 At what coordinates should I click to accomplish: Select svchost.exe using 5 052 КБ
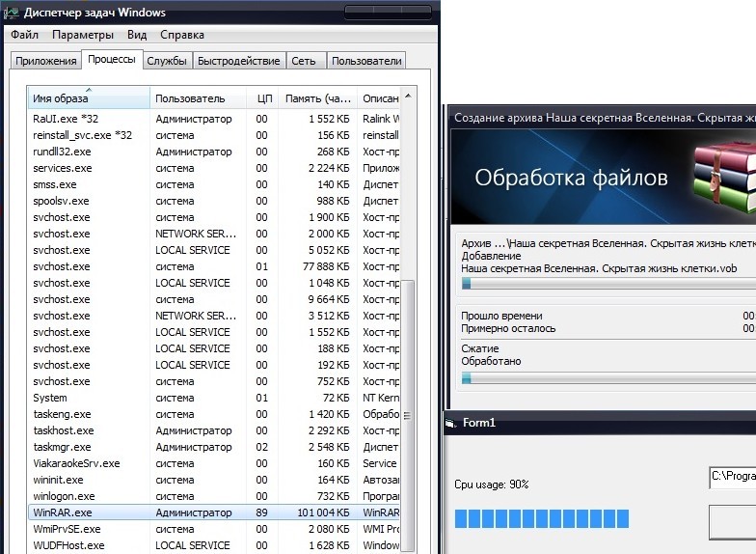pyautogui.click(x=214, y=250)
